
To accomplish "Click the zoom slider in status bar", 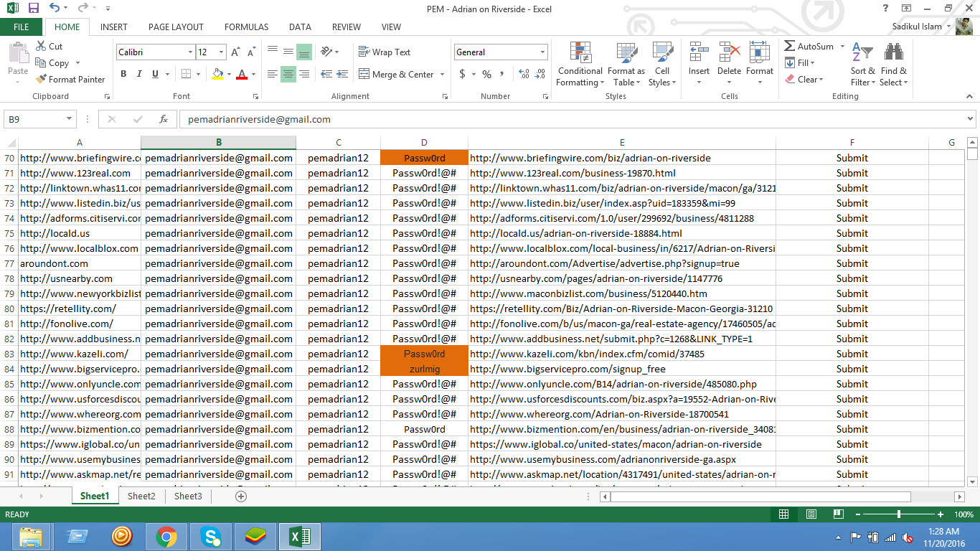I will coord(899,514).
